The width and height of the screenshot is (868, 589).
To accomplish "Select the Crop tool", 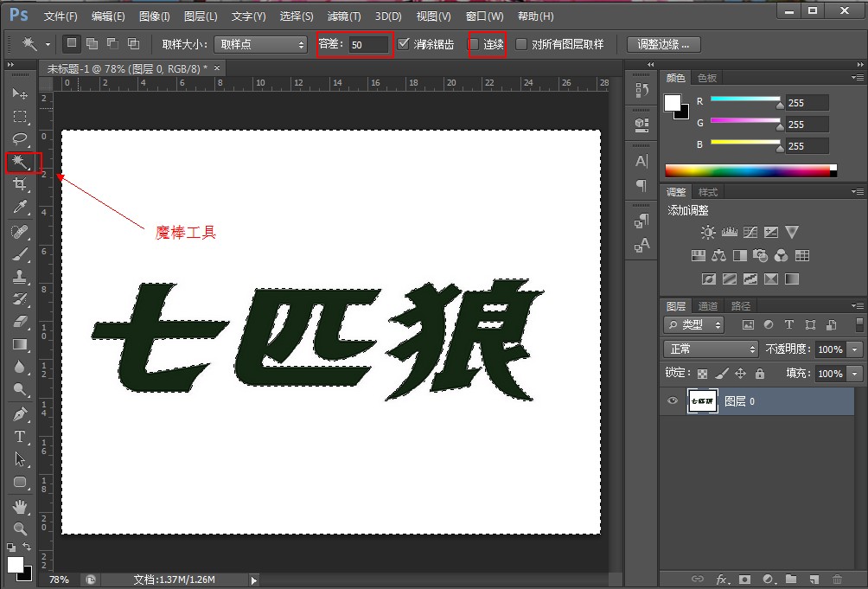I will 21,184.
